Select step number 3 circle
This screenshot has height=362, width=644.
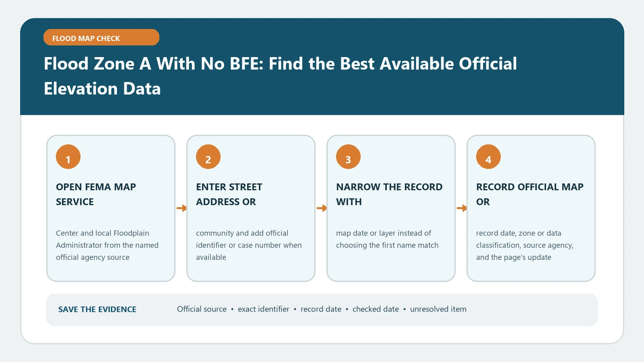click(x=348, y=157)
